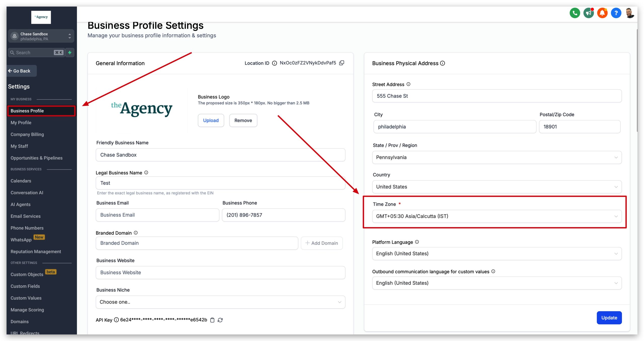Select Calendars in the sidebar
Screen dimensions: 644x341
coord(21,181)
